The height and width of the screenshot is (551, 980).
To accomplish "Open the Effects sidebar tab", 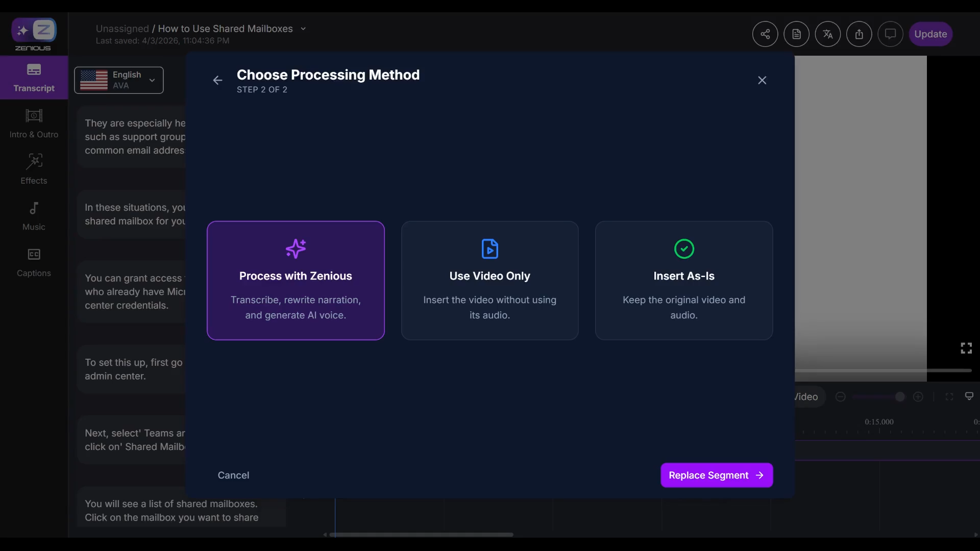I will [x=34, y=169].
